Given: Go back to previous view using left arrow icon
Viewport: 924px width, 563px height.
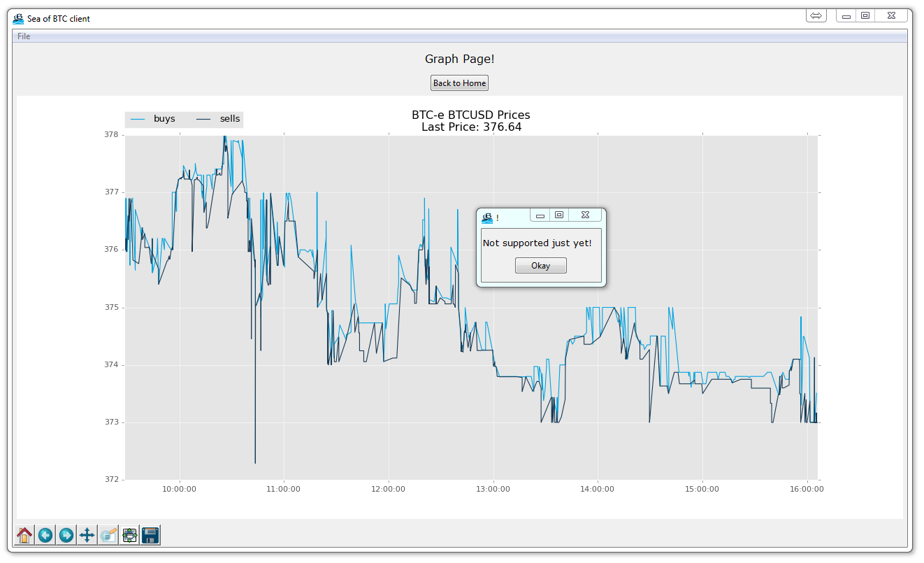Looking at the screenshot, I should pyautogui.click(x=45, y=534).
